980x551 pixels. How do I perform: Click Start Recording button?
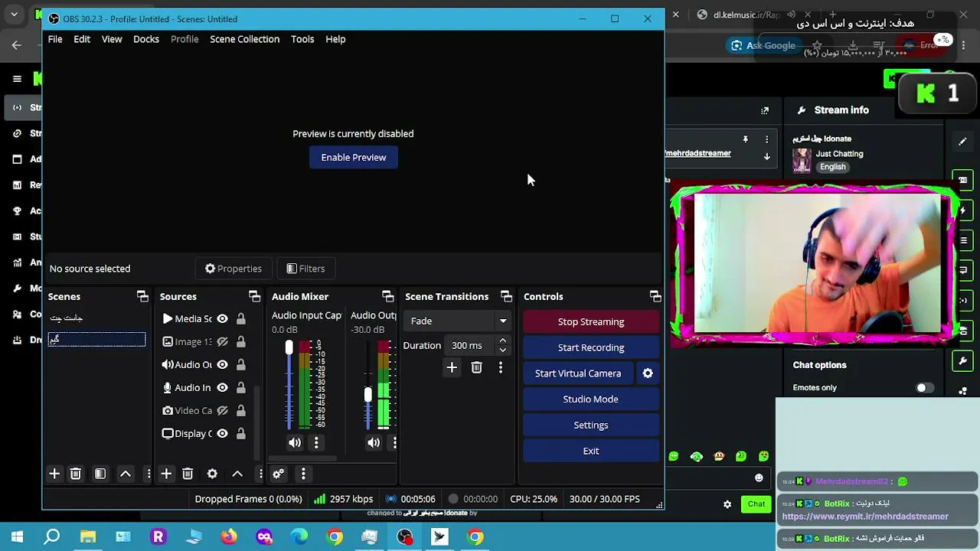(x=591, y=347)
